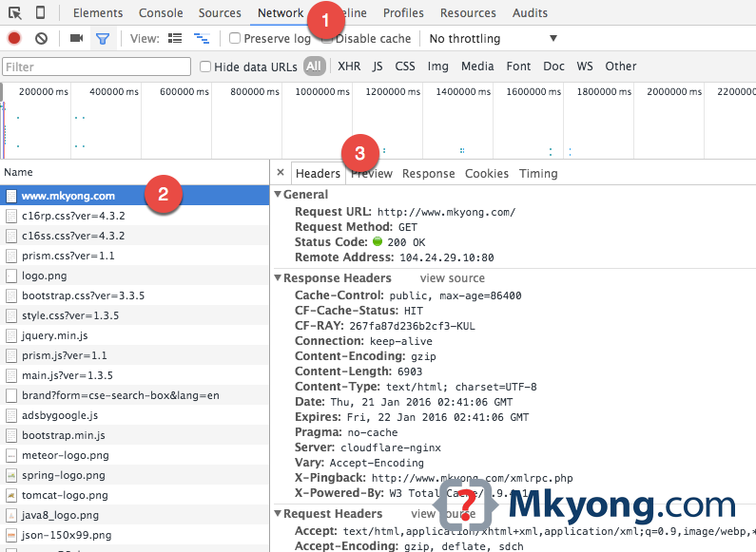Viewport: 756px width, 552px height.
Task: Switch to the Headers detail tab
Action: click(319, 174)
